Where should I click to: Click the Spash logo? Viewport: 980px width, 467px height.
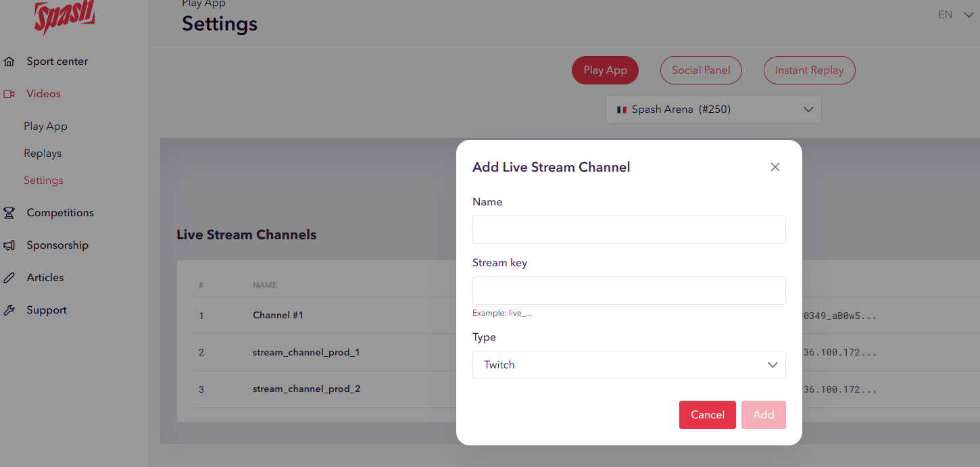tap(64, 18)
